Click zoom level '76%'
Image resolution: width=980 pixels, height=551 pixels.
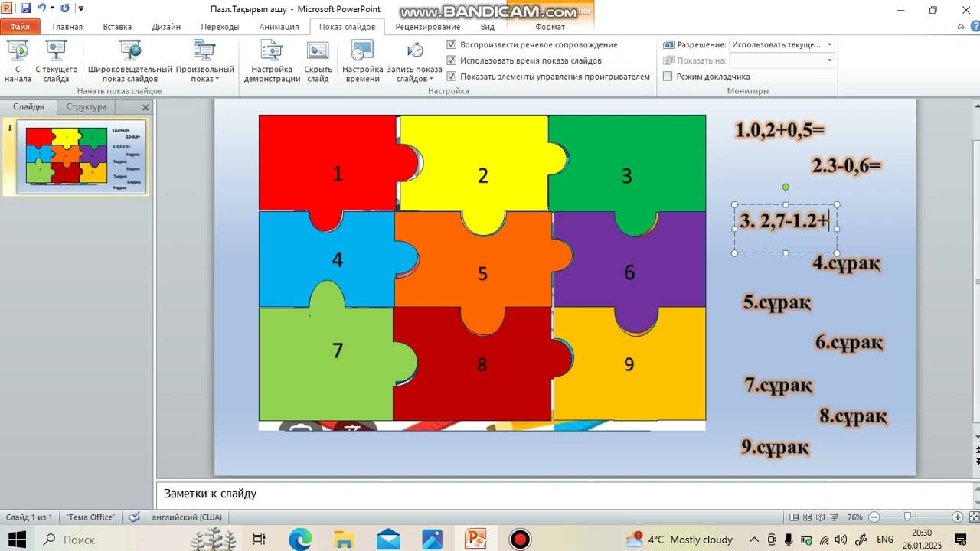click(x=855, y=517)
